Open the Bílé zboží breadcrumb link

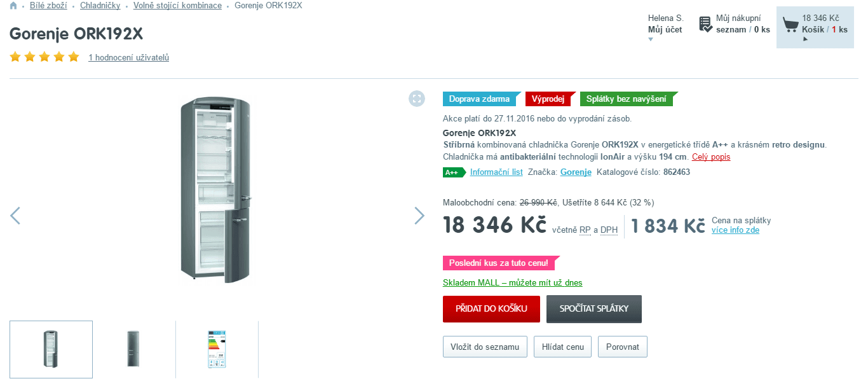tap(48, 6)
